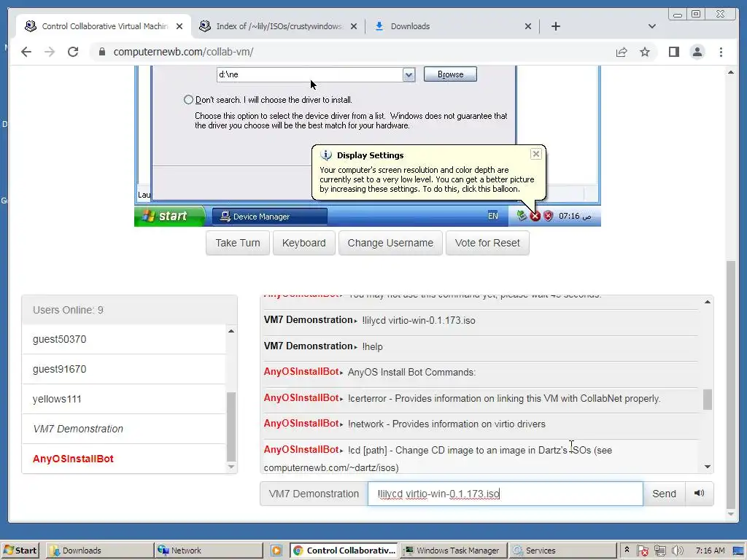Screen dimensions: 747x560
Task: Click the Display Settings info icon
Action: click(326, 155)
